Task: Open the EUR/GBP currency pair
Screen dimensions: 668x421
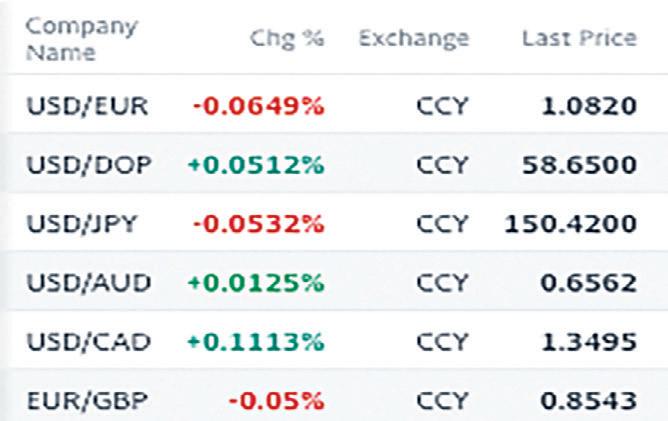Action: (87, 401)
